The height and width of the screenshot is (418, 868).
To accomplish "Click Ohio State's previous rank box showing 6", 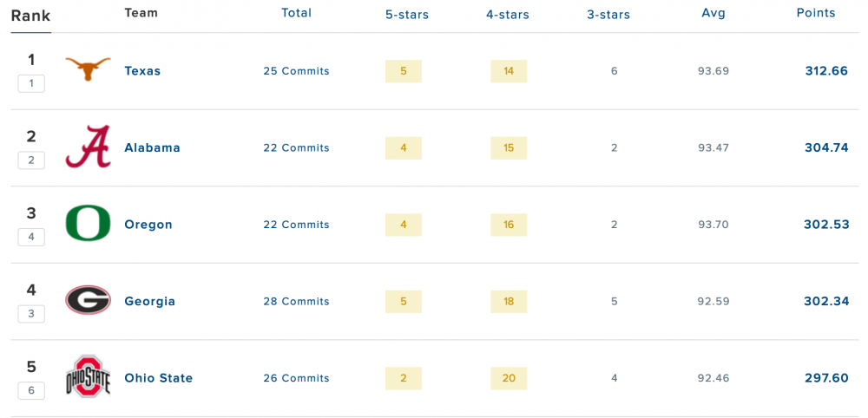I will (31, 390).
